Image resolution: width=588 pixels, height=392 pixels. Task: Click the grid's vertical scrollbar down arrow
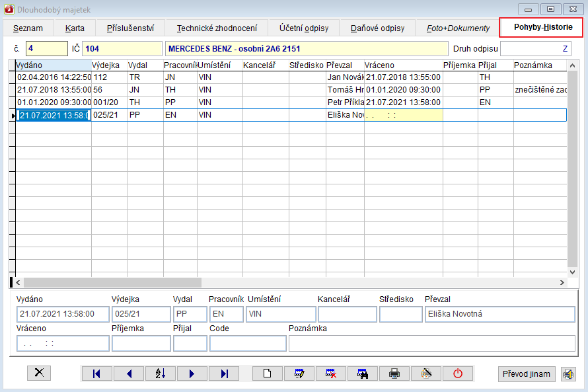(x=572, y=272)
